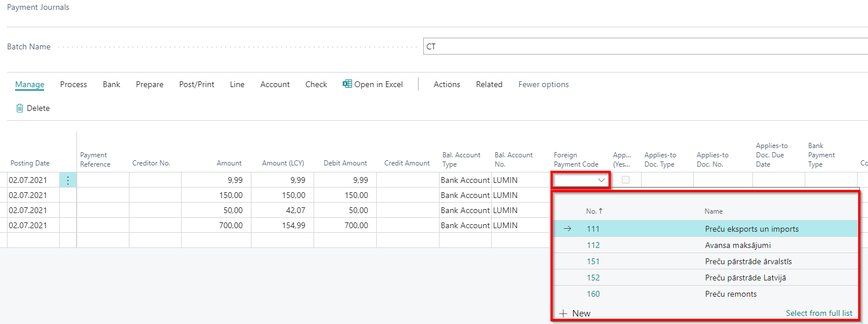
Task: Open the Related menu
Action: point(489,84)
